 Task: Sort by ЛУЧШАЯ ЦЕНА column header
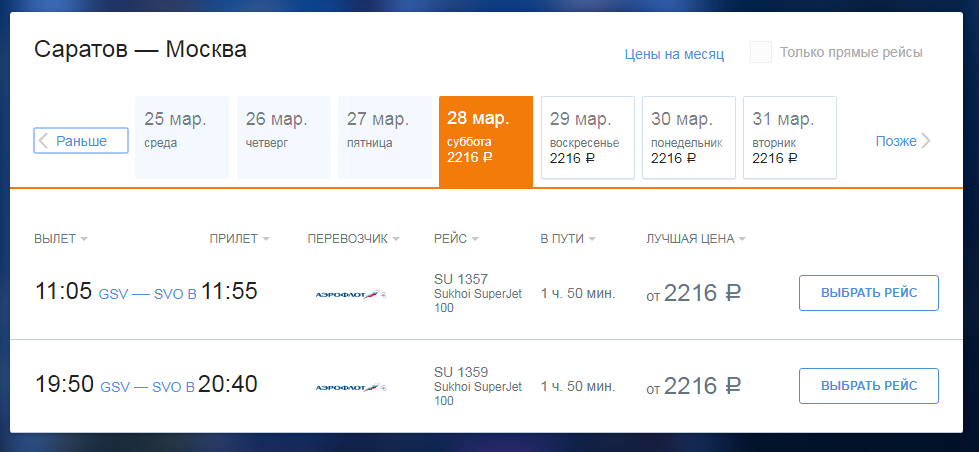[696, 239]
